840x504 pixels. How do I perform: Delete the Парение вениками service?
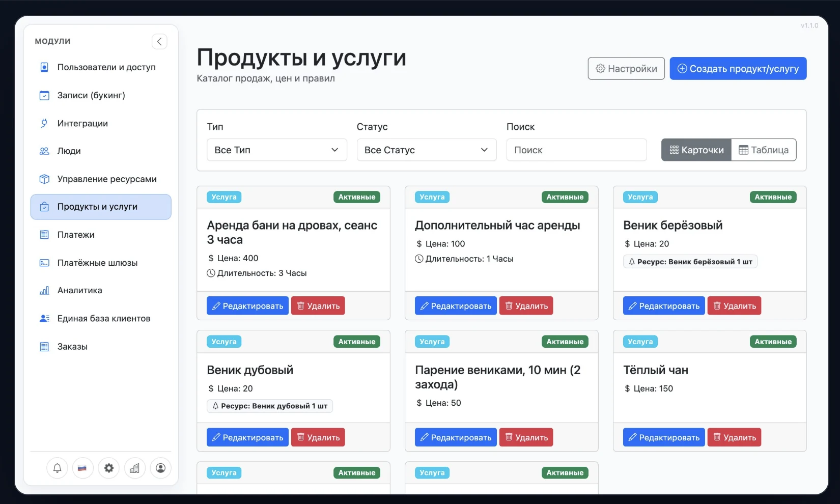pyautogui.click(x=526, y=437)
